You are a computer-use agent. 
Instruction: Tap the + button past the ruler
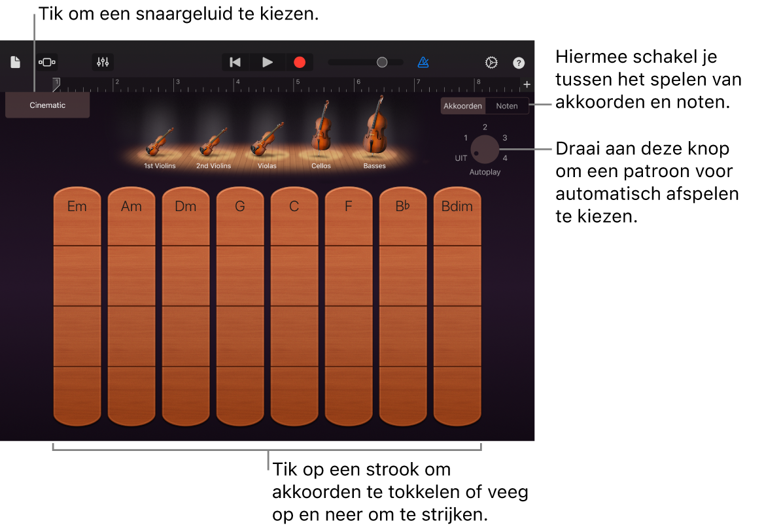click(527, 84)
